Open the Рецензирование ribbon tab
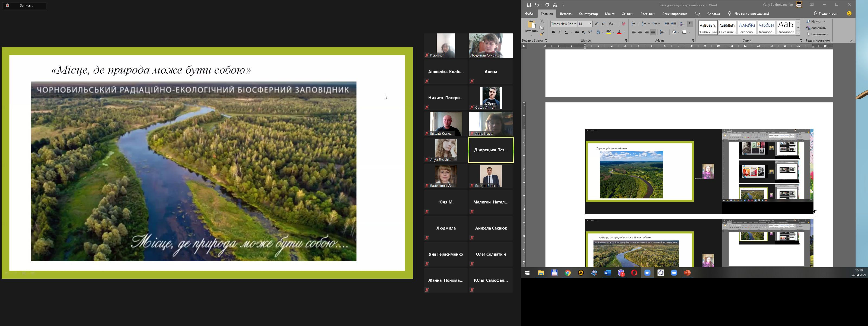This screenshot has height=326, width=868. (675, 14)
